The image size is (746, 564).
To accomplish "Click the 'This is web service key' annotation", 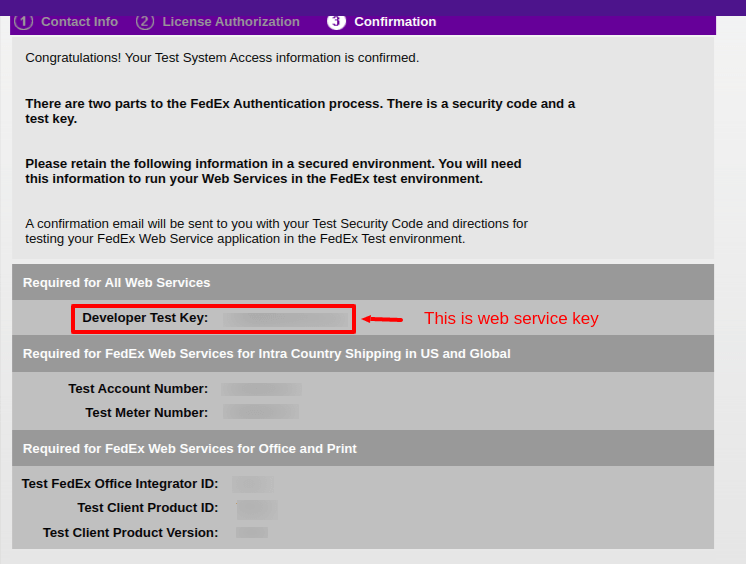I will 511,319.
